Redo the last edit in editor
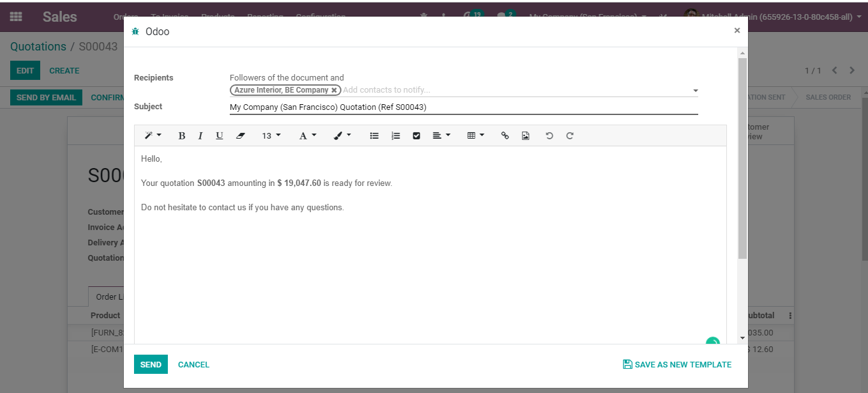Image resolution: width=868 pixels, height=393 pixels. [570, 135]
